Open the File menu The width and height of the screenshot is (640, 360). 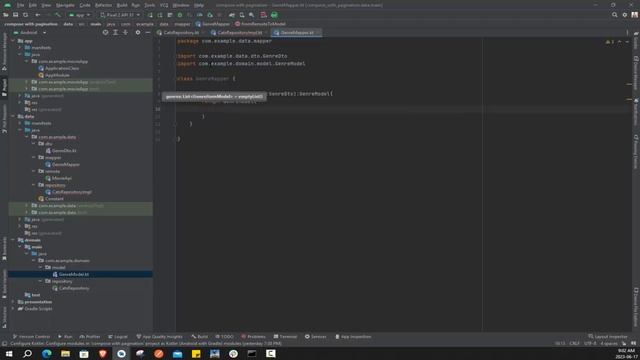pos(20,5)
